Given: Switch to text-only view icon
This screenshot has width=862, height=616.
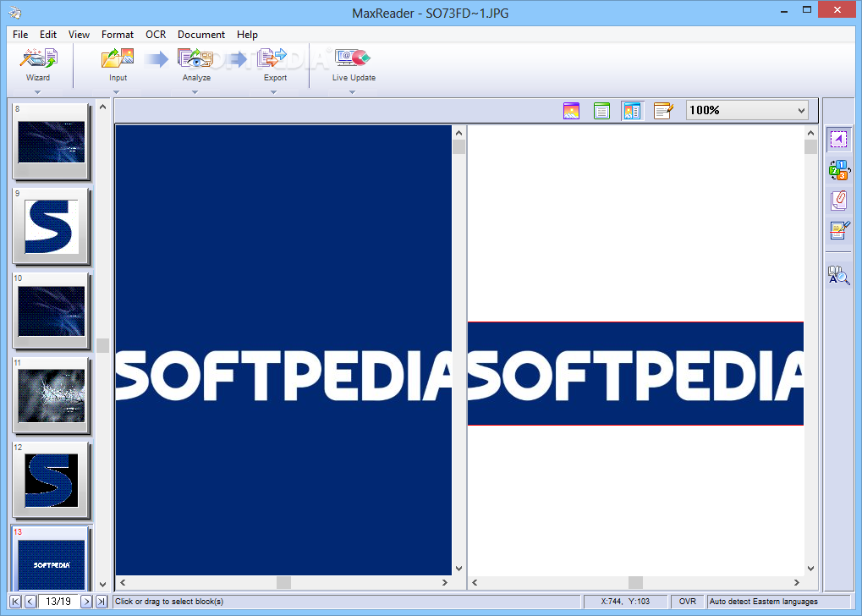Looking at the screenshot, I should pos(602,111).
